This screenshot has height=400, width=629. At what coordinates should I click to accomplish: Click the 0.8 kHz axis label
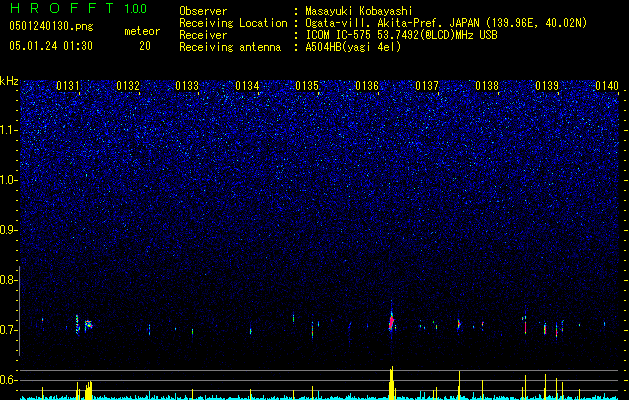point(8,280)
